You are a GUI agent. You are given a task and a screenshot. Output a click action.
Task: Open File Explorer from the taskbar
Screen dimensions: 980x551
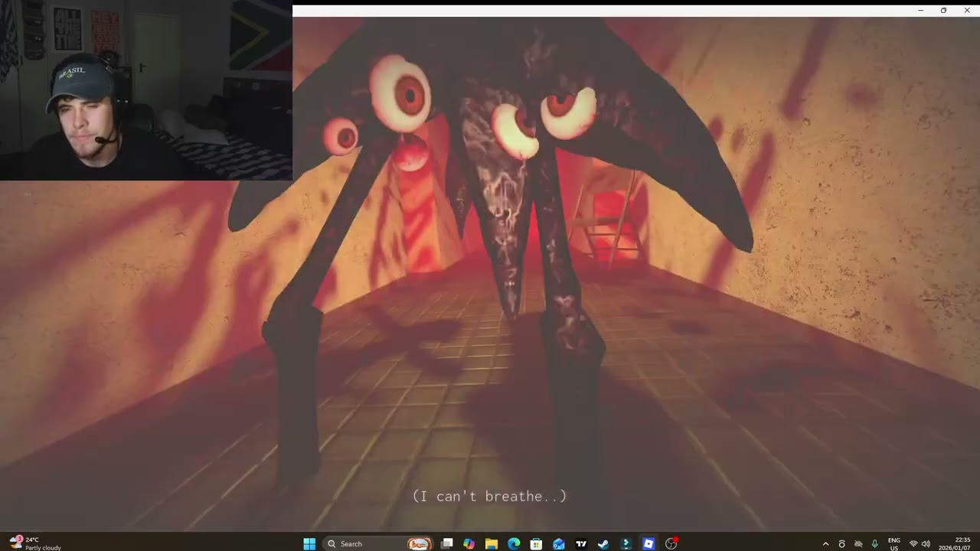coord(492,543)
